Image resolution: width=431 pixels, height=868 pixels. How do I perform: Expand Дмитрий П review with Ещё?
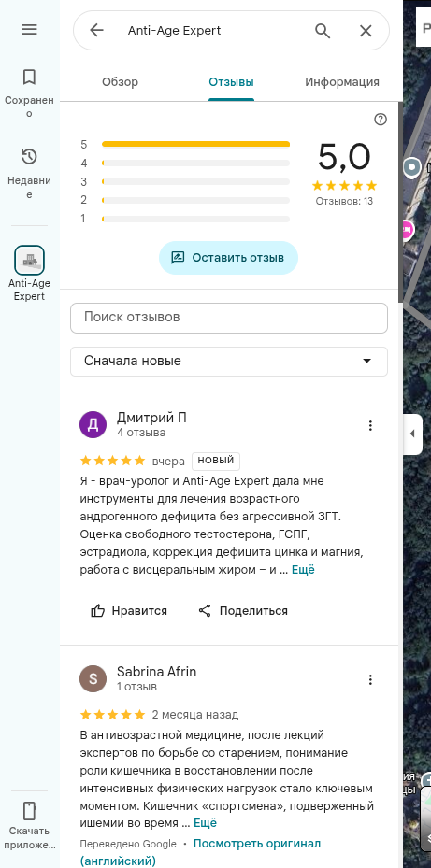point(303,570)
